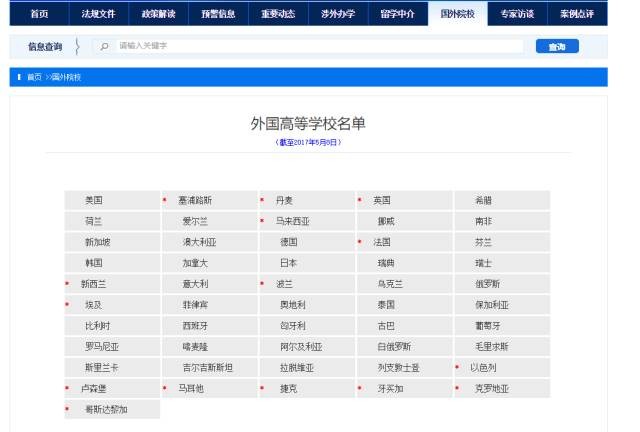Click the 加拿大 country link
This screenshot has width=640, height=432.
(x=195, y=263)
